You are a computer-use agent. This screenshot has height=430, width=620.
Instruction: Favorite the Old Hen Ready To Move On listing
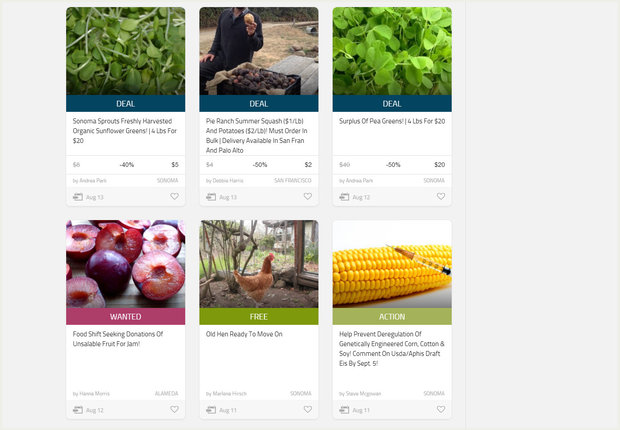[308, 409]
